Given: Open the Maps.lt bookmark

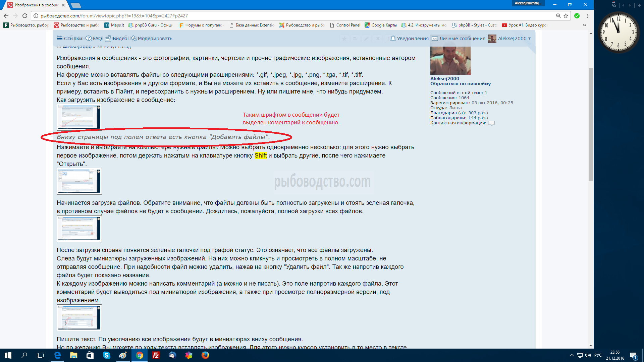Looking at the screenshot, I should click(114, 25).
